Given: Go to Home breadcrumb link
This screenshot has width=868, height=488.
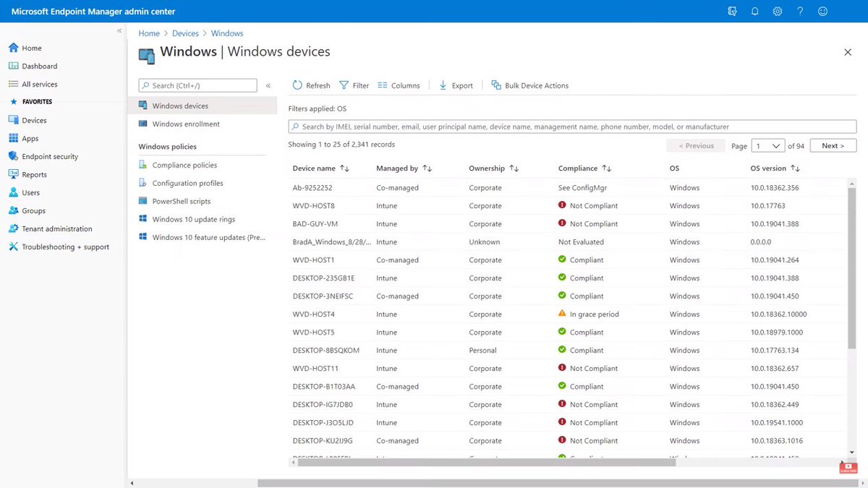Looking at the screenshot, I should [149, 33].
